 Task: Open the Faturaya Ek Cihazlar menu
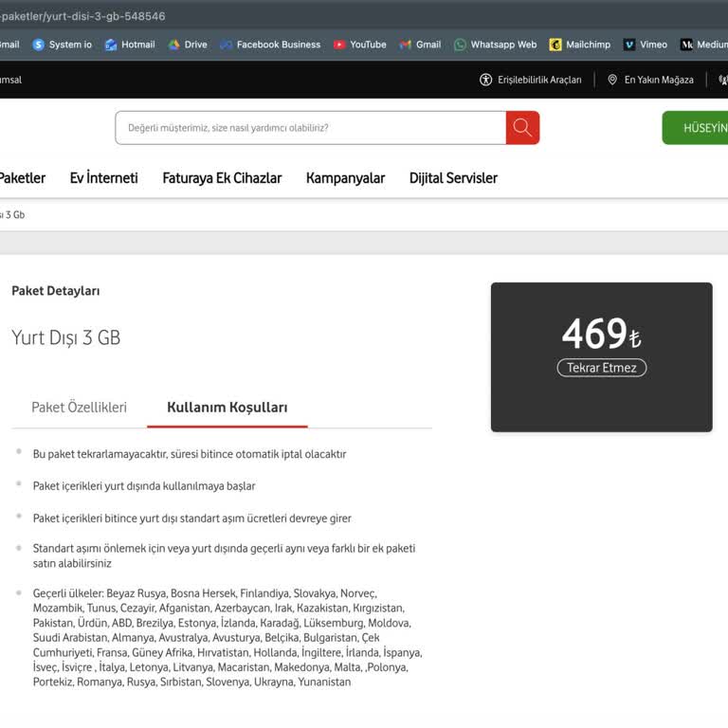222,178
